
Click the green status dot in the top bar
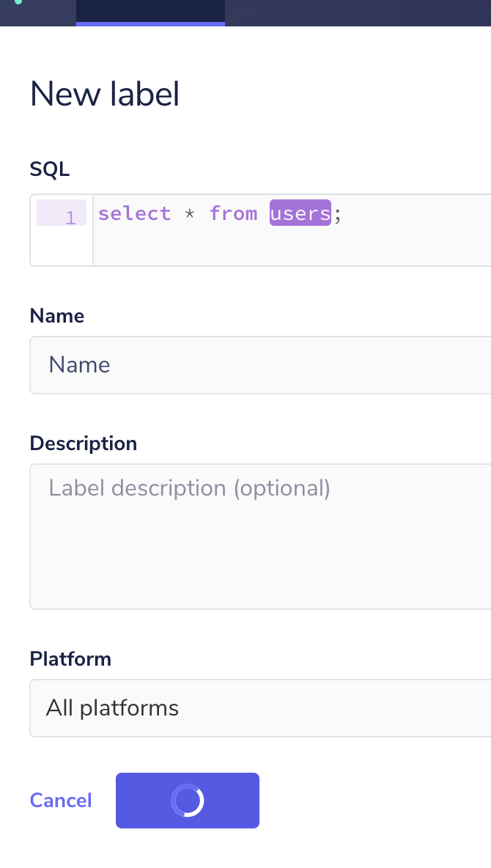pos(18,2)
